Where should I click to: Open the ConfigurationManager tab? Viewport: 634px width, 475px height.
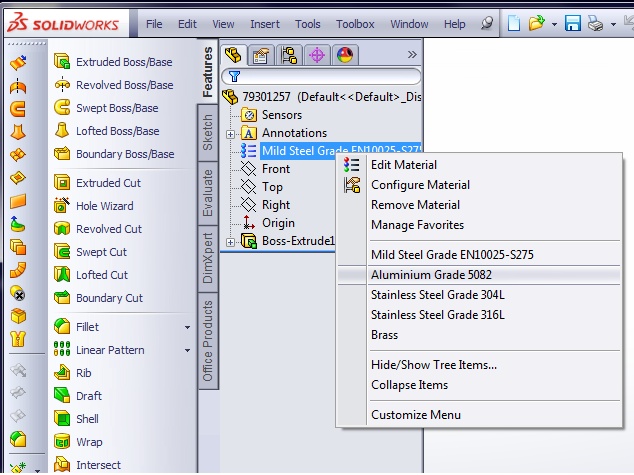(289, 55)
